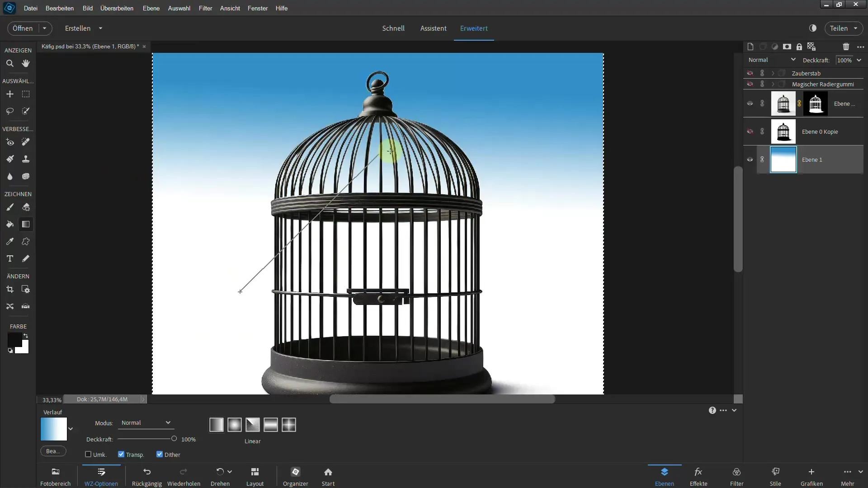Delete layer with trash icon
Screen dimensions: 868x488
click(x=846, y=47)
